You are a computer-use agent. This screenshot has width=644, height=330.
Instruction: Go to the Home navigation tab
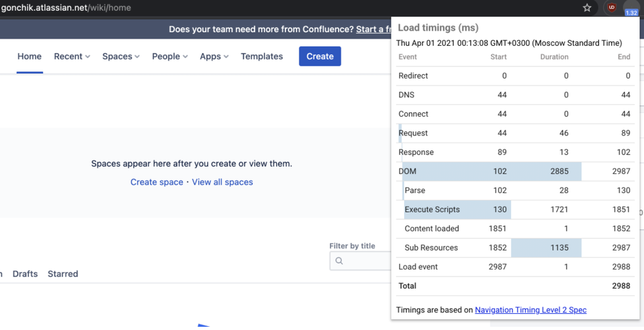tap(29, 56)
